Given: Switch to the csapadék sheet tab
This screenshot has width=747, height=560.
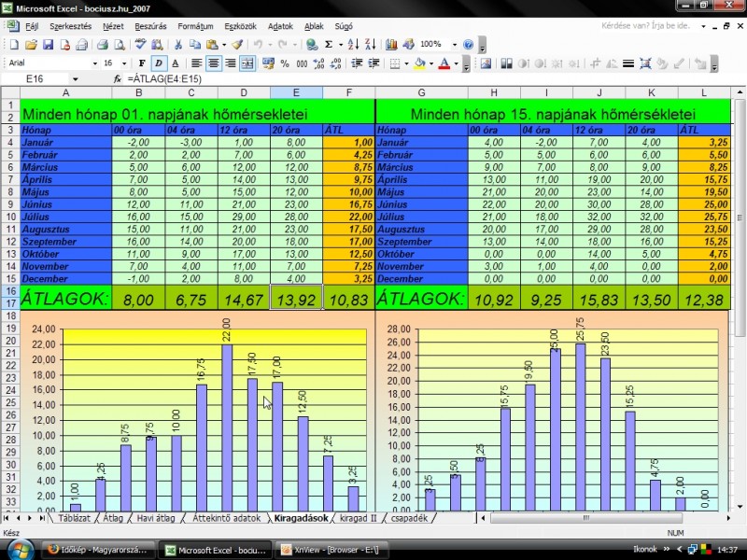Looking at the screenshot, I should 409,518.
